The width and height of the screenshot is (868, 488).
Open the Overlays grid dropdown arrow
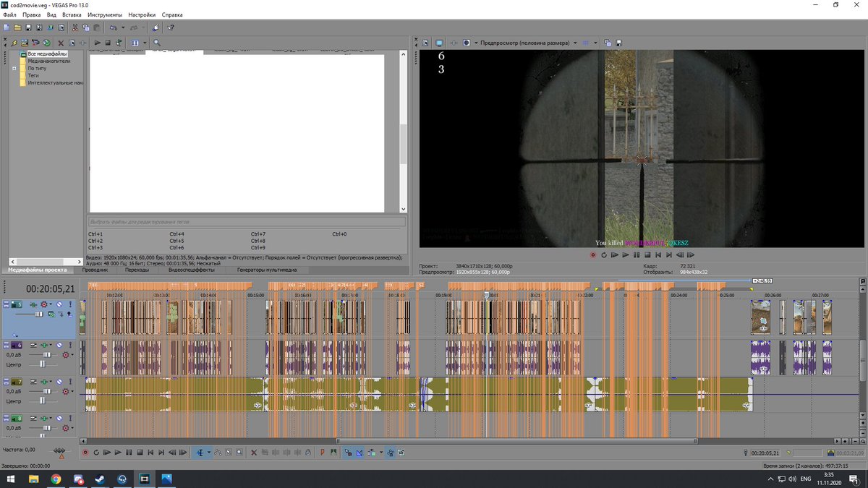coord(595,43)
